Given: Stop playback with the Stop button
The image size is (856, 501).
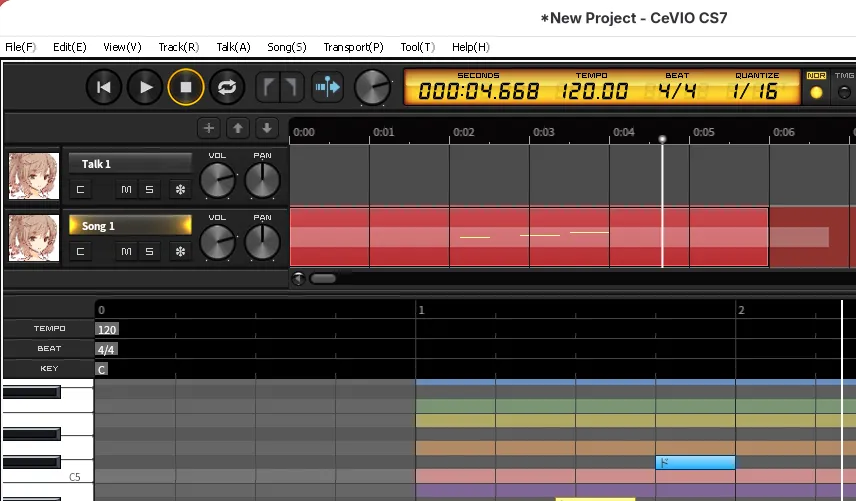Looking at the screenshot, I should tap(186, 87).
